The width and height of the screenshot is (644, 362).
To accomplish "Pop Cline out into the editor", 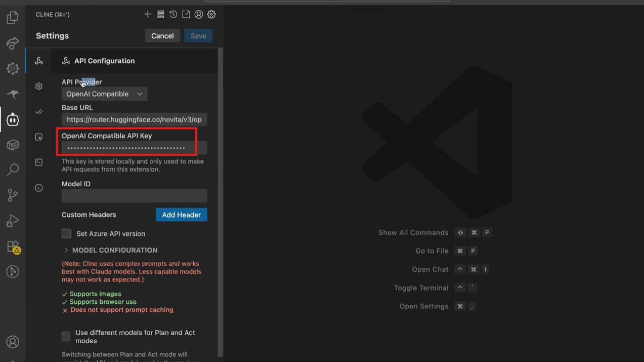I will 186,14.
